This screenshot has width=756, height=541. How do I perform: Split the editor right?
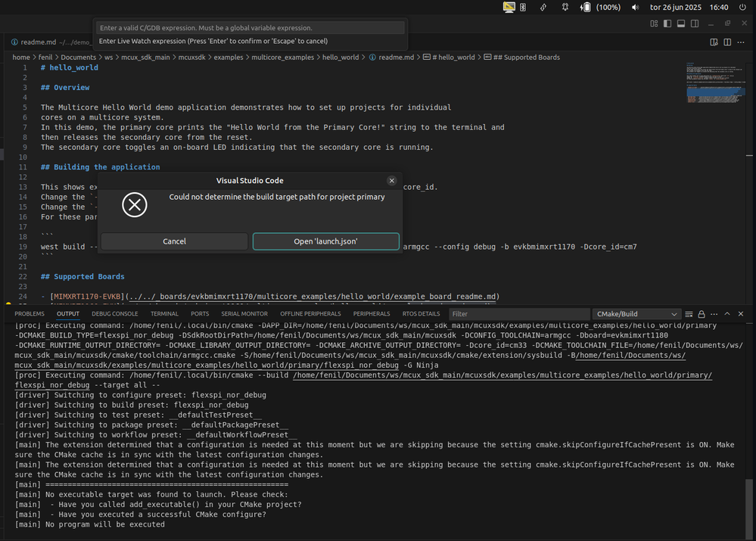pos(727,42)
